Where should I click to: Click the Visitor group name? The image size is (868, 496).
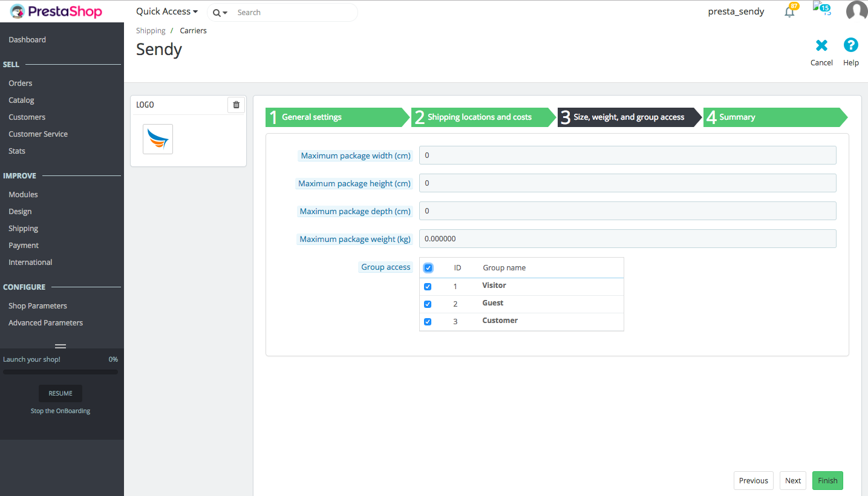click(494, 286)
